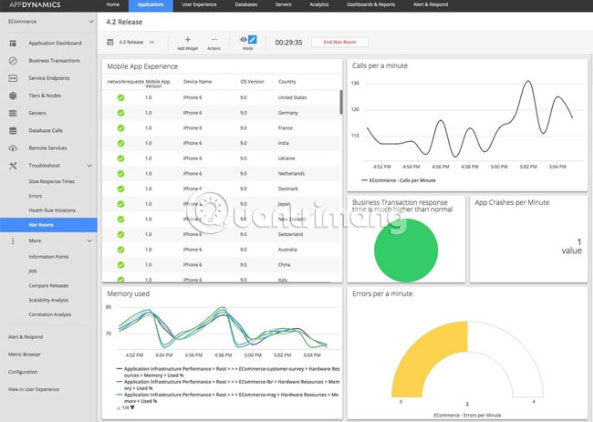Viewport: 593px width, 422px height.
Task: Click the Country column header
Action: [x=287, y=82]
